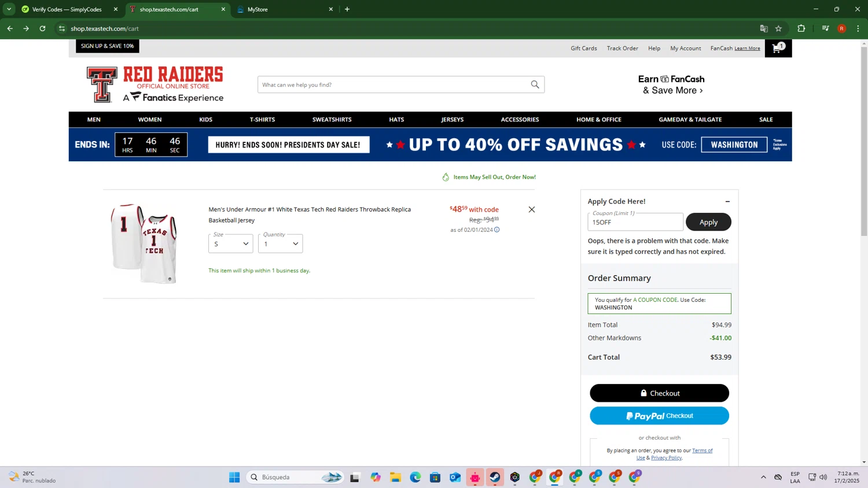
Task: Click SIGN UP & SAVE 10% button
Action: point(108,46)
